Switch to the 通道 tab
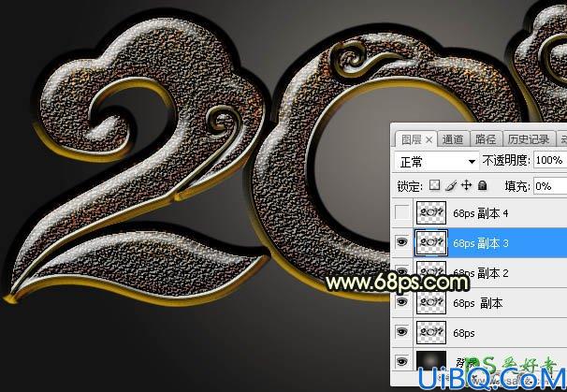This screenshot has width=567, height=392. click(453, 139)
